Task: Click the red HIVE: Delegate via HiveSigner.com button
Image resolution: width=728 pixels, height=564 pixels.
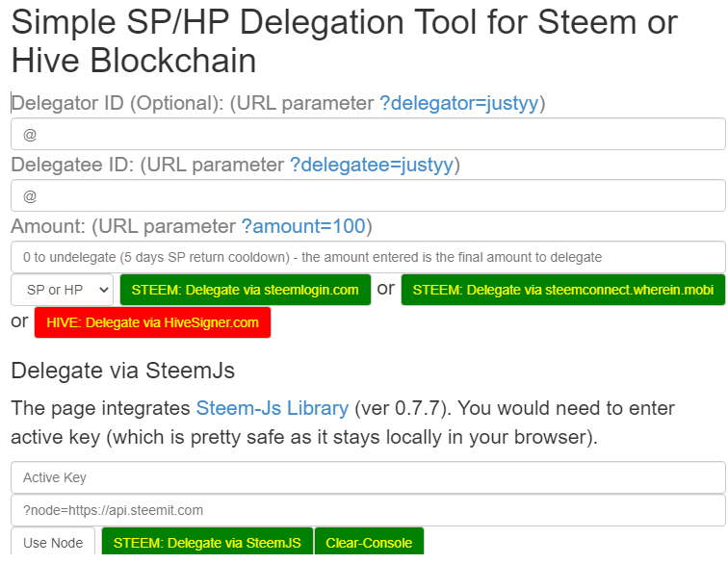Action: pyautogui.click(x=152, y=322)
